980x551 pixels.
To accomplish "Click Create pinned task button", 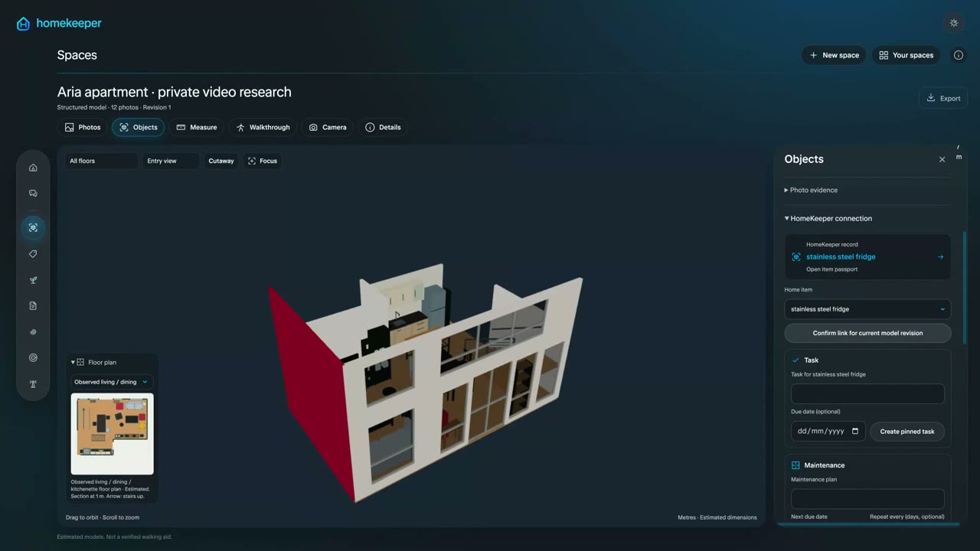I will coord(907,432).
